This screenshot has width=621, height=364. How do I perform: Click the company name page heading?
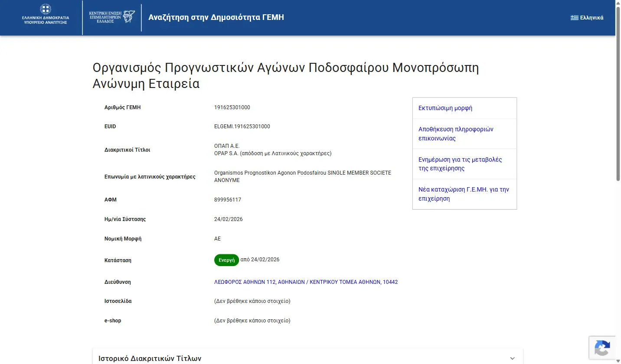(x=286, y=76)
